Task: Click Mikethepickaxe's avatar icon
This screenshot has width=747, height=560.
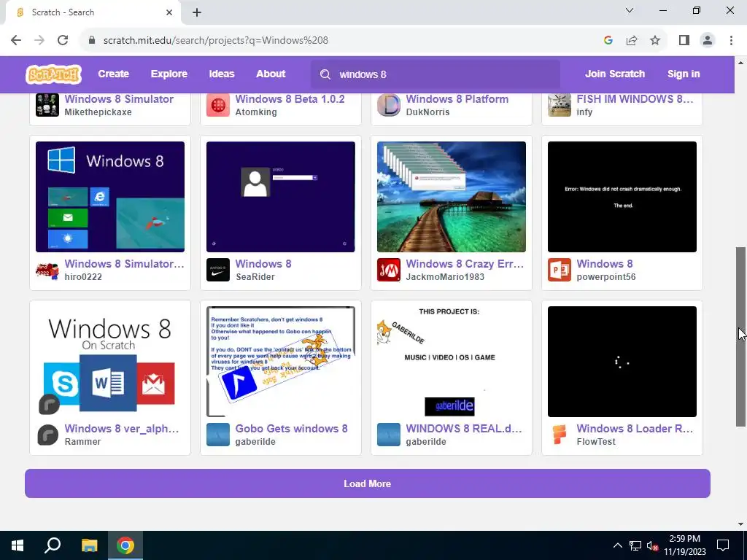Action: (47, 105)
